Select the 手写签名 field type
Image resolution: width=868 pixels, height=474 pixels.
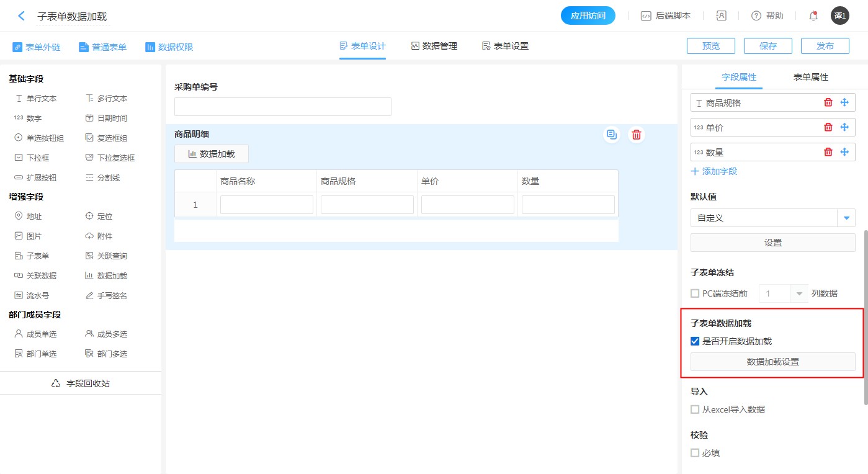coord(106,295)
